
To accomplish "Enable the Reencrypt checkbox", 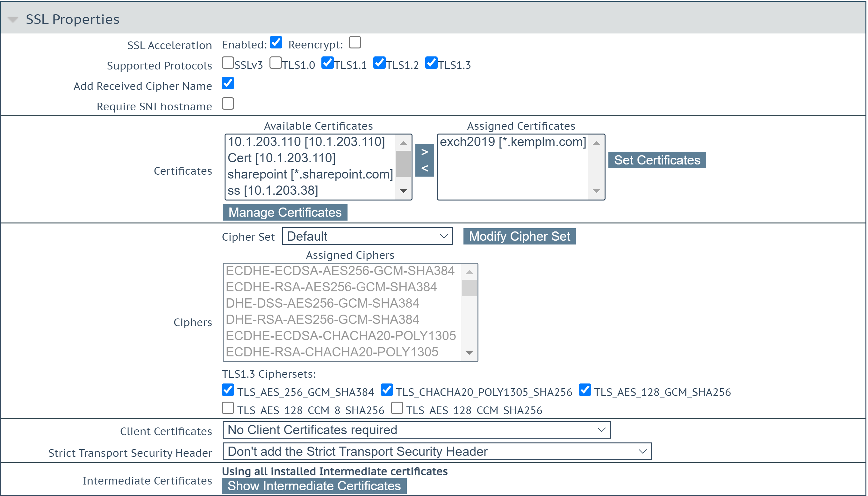I will [355, 43].
